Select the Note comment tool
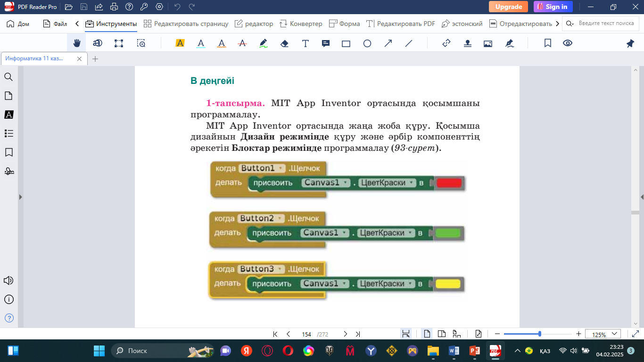Image resolution: width=644 pixels, height=362 pixels. tap(325, 43)
